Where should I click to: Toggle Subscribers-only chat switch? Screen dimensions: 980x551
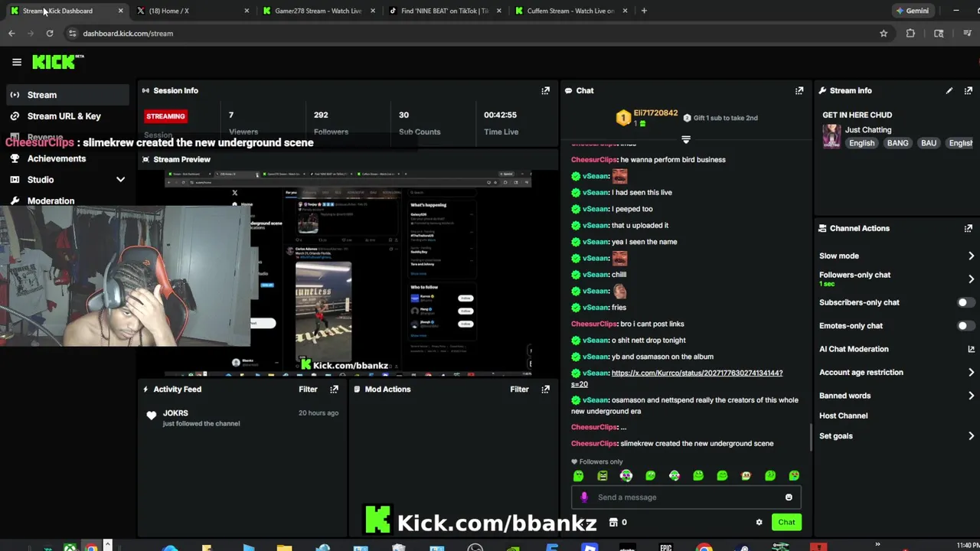tap(965, 302)
